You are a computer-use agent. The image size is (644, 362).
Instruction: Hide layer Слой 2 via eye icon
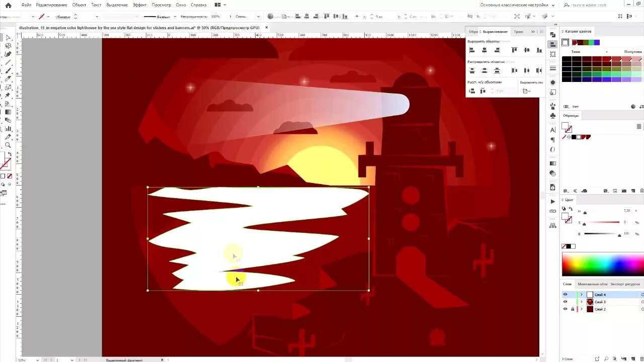click(x=565, y=309)
